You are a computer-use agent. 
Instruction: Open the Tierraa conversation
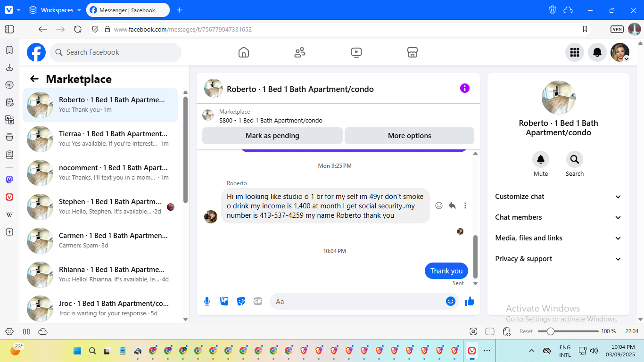click(101, 139)
